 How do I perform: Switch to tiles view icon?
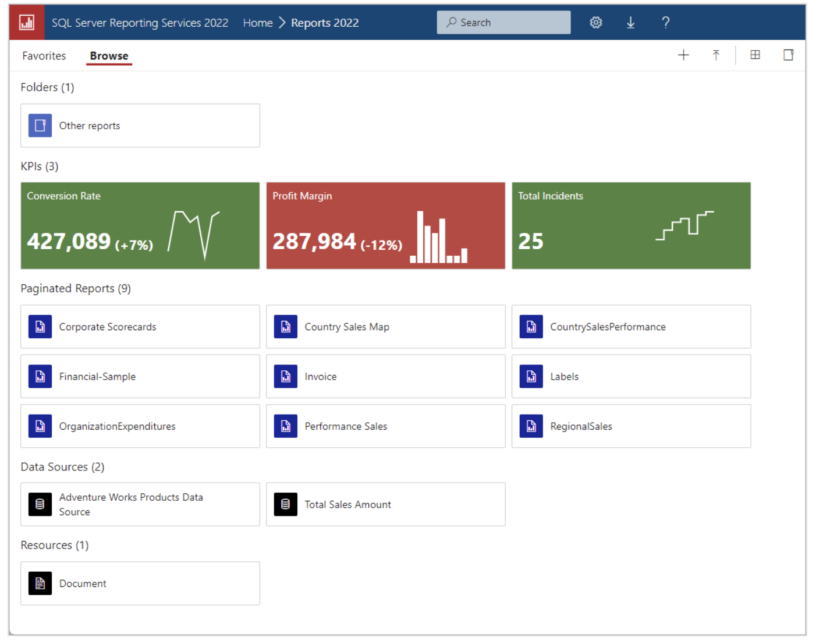(755, 55)
